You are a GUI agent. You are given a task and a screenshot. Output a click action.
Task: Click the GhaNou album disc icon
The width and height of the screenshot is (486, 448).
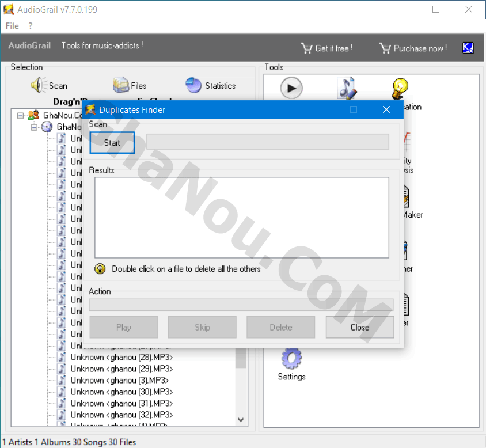pyautogui.click(x=47, y=127)
